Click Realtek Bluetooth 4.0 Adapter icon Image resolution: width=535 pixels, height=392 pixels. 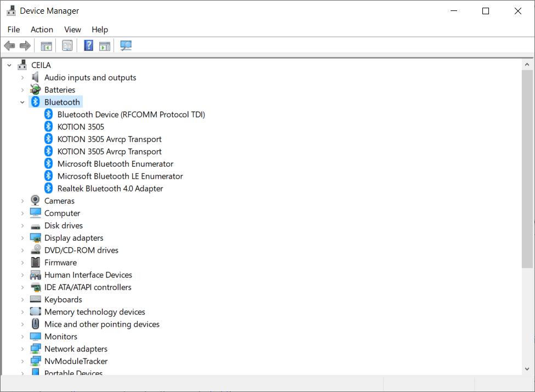(48, 188)
